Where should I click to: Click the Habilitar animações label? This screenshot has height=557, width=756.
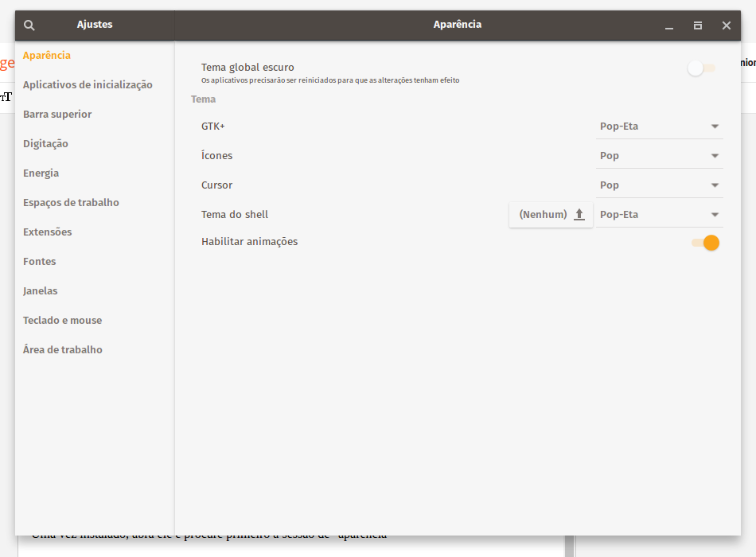pos(249,242)
